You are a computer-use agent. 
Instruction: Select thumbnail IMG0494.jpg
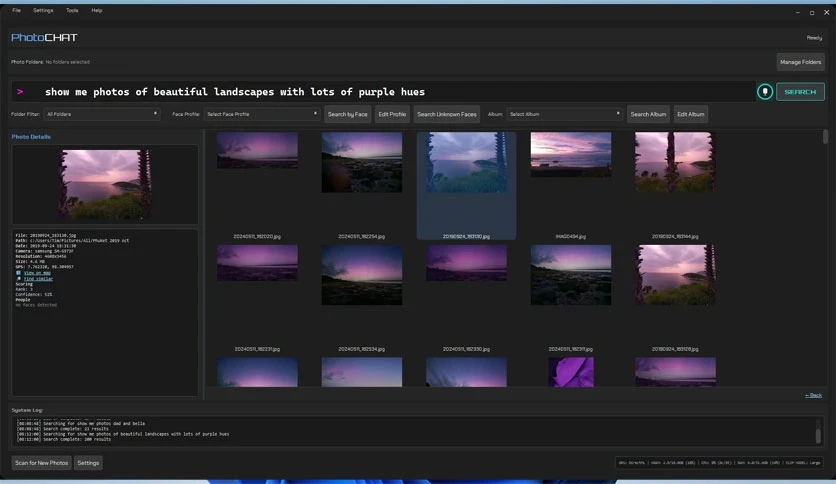tap(570, 155)
